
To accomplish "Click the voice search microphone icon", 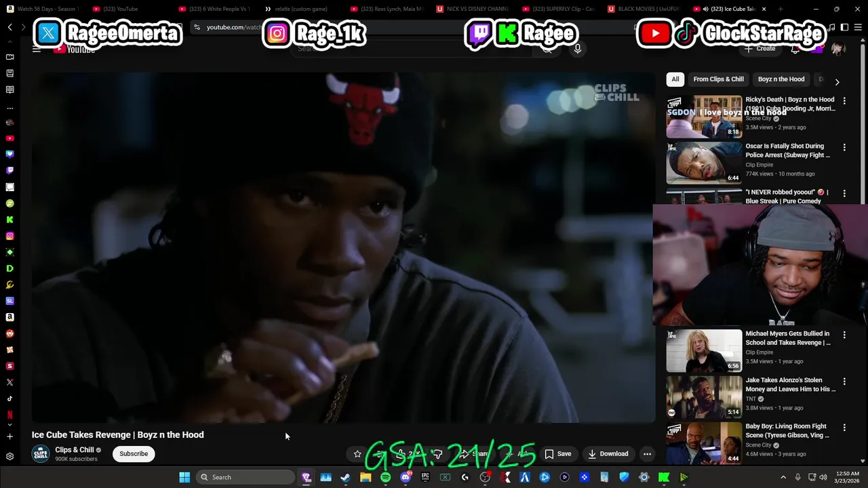I will [x=577, y=48].
